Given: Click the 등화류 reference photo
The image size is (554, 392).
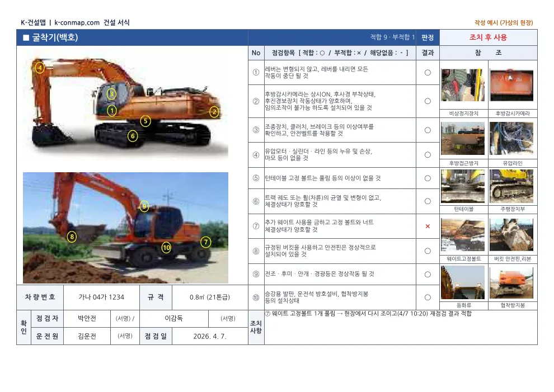Looking at the screenshot, I should (x=463, y=282).
